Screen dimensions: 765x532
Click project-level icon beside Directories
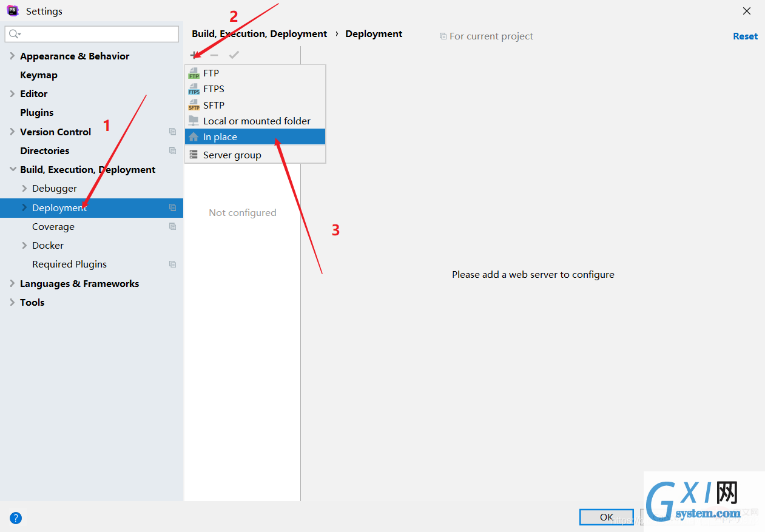[x=172, y=150]
